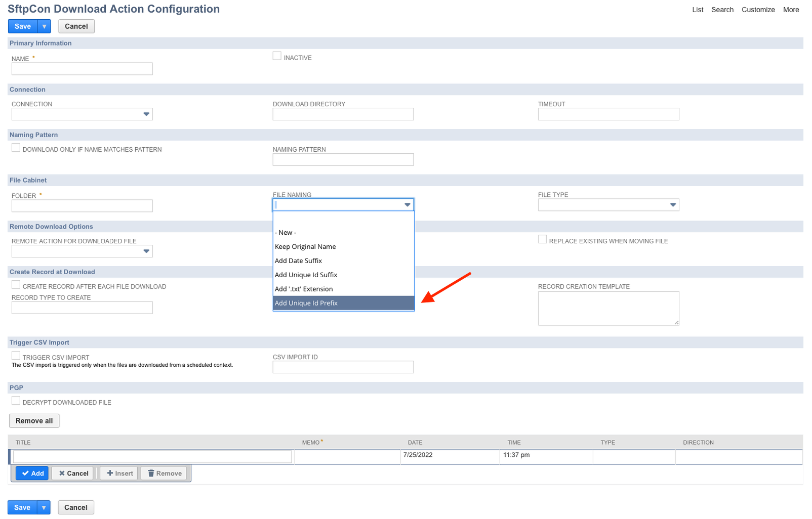Enable Download Only If Name Matches Pattern
The width and height of the screenshot is (812, 519).
tap(16, 148)
